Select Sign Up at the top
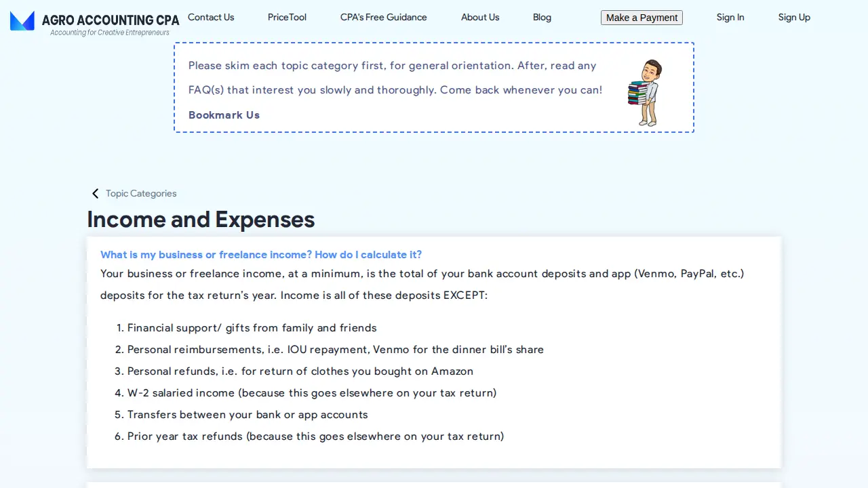Viewport: 868px width, 488px height. [x=794, y=17]
